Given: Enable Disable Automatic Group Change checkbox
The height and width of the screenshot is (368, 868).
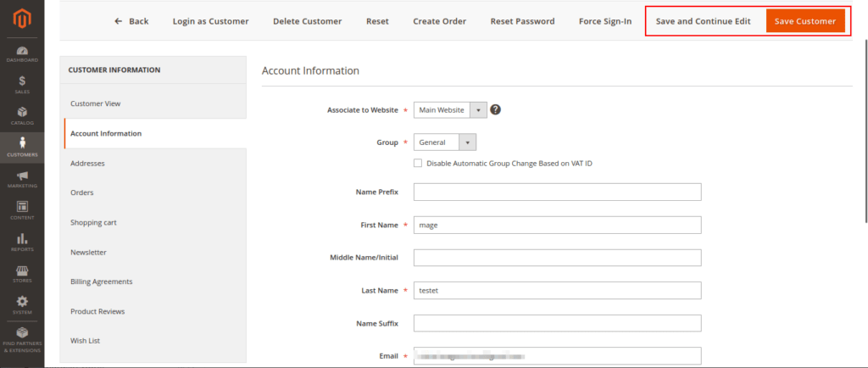Looking at the screenshot, I should (x=418, y=163).
